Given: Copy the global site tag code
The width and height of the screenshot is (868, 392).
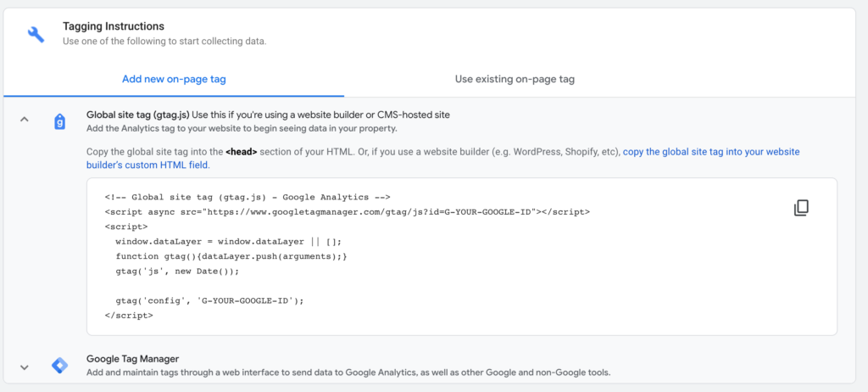Looking at the screenshot, I should click(x=801, y=208).
